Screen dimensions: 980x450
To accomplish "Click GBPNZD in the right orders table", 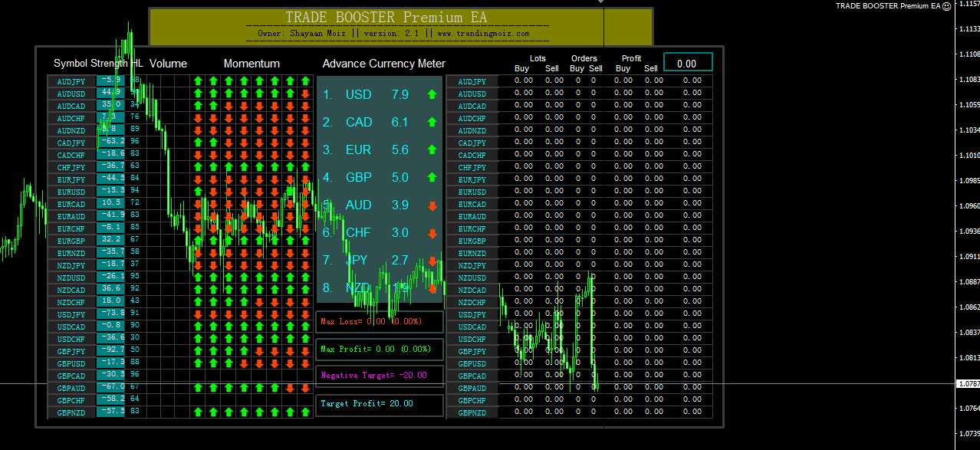I will pyautogui.click(x=472, y=412).
